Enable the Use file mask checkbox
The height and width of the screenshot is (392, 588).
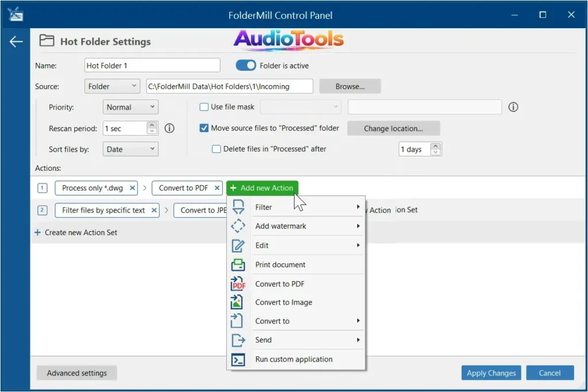[204, 107]
